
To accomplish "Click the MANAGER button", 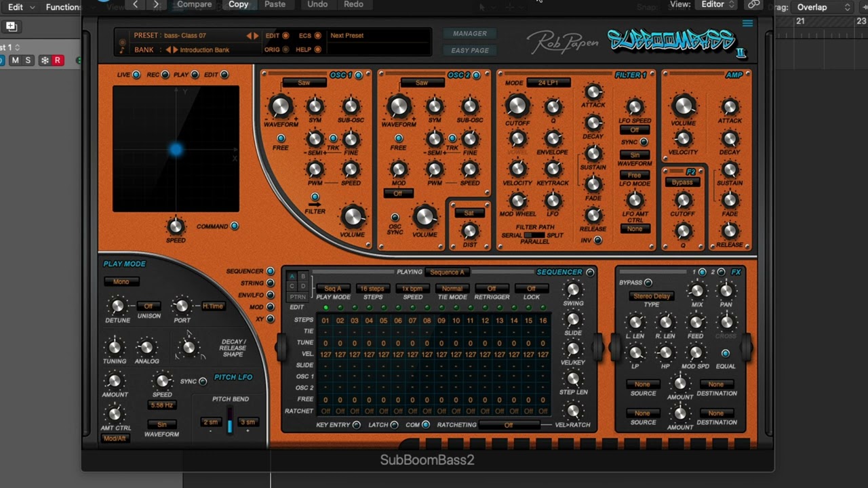I will pos(469,33).
